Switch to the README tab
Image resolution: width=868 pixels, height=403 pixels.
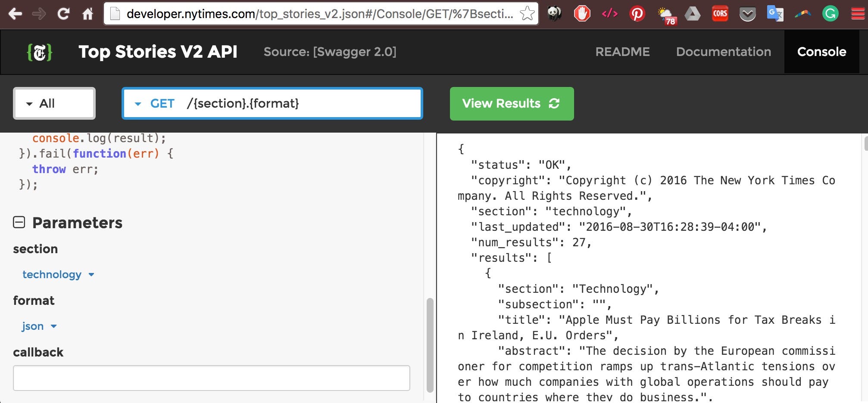[x=622, y=52]
